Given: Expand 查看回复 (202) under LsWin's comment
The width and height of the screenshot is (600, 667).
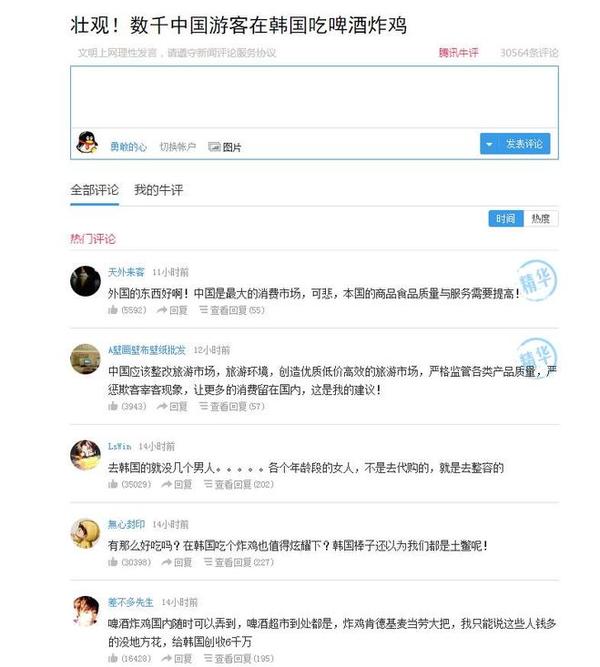Looking at the screenshot, I should [x=239, y=484].
